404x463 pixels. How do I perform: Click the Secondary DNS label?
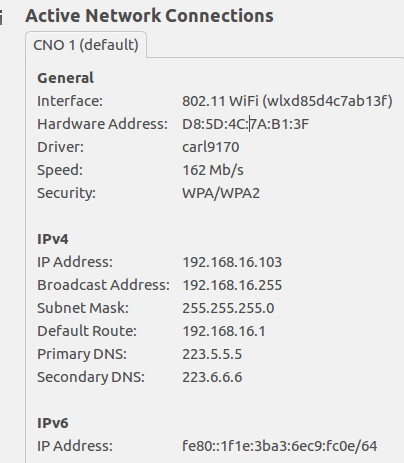point(91,377)
